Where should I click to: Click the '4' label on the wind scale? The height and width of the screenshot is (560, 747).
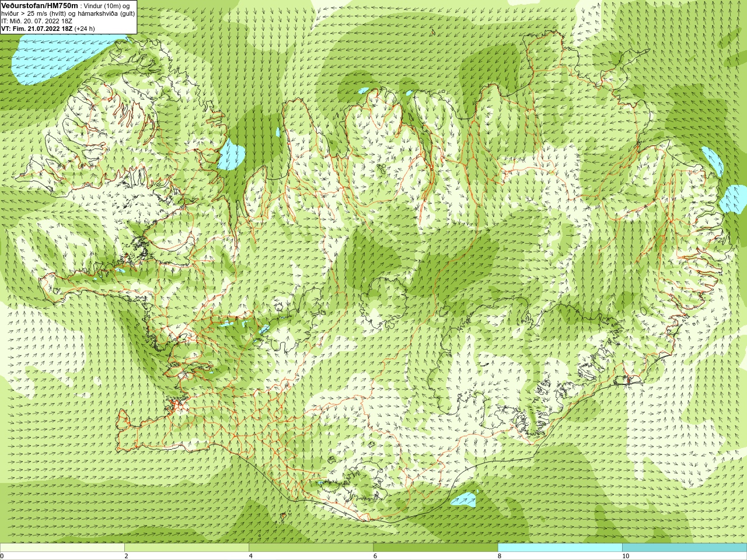point(251,556)
